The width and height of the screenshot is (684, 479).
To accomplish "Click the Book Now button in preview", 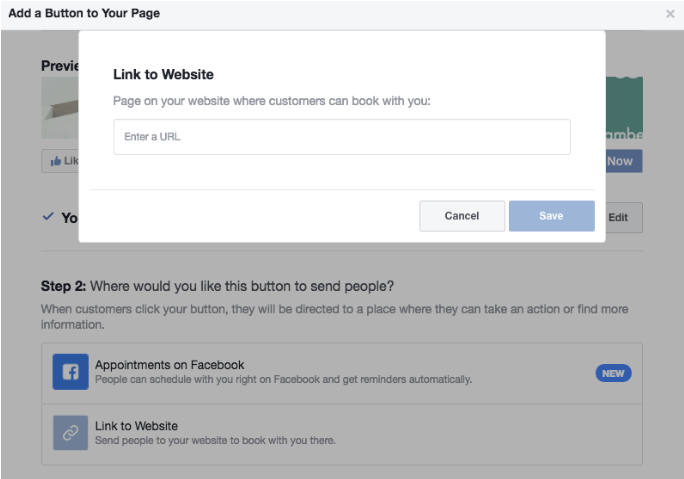I will [x=624, y=161].
